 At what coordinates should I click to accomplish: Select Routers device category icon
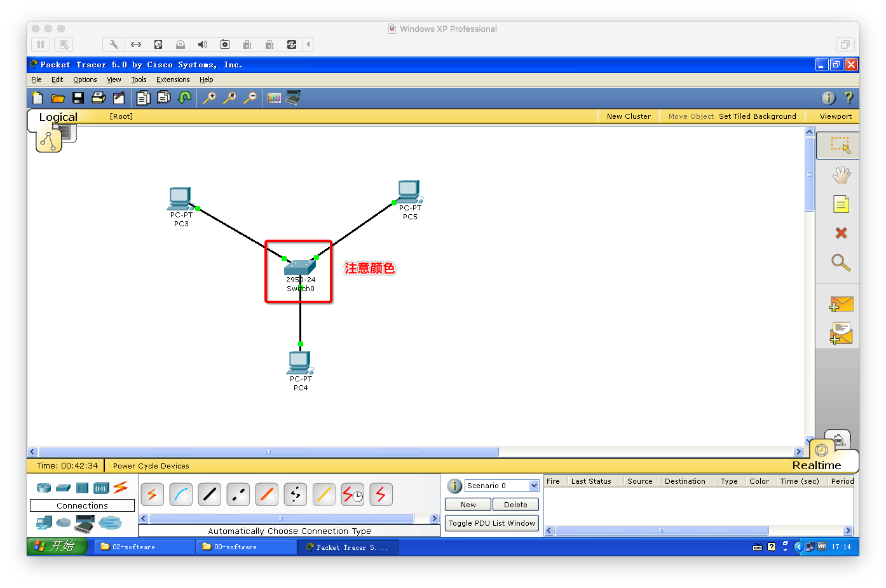coord(44,488)
